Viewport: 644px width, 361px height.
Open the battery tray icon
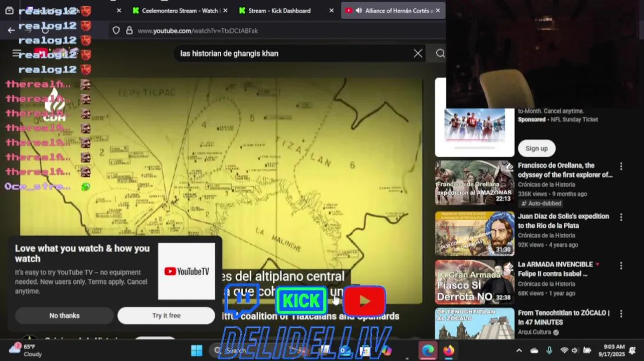coord(587,350)
